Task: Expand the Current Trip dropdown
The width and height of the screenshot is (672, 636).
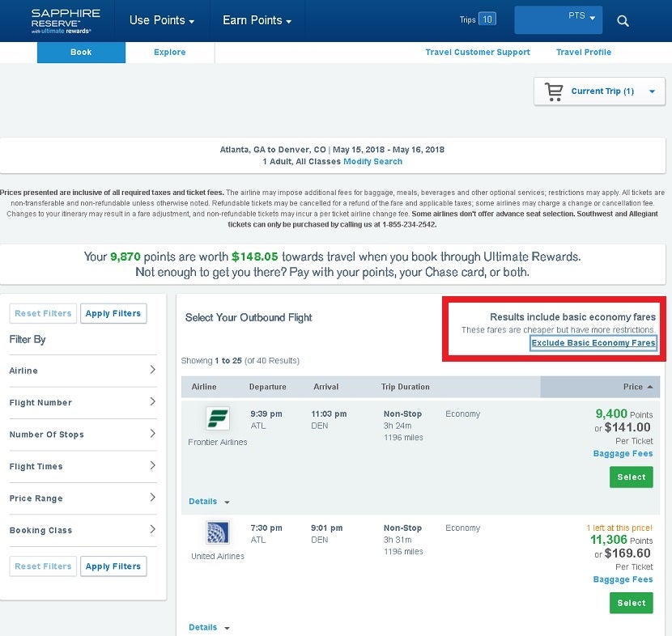Action: pyautogui.click(x=652, y=91)
